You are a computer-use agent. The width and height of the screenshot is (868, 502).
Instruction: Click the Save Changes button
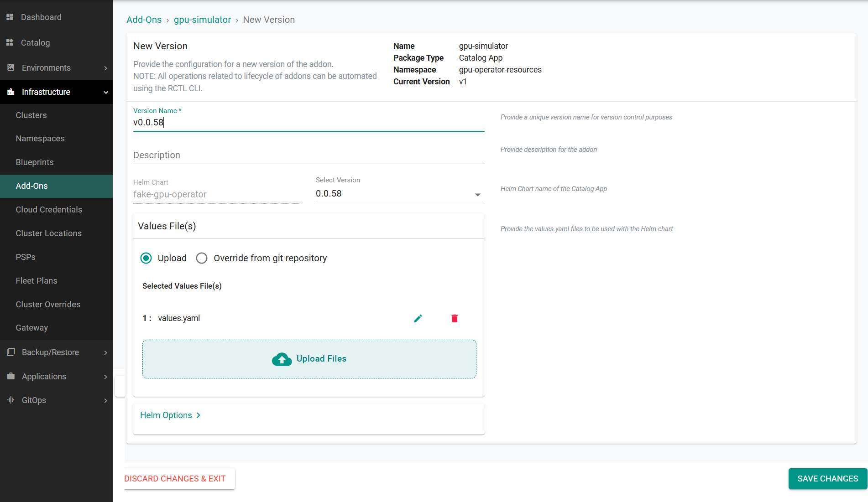pyautogui.click(x=827, y=479)
